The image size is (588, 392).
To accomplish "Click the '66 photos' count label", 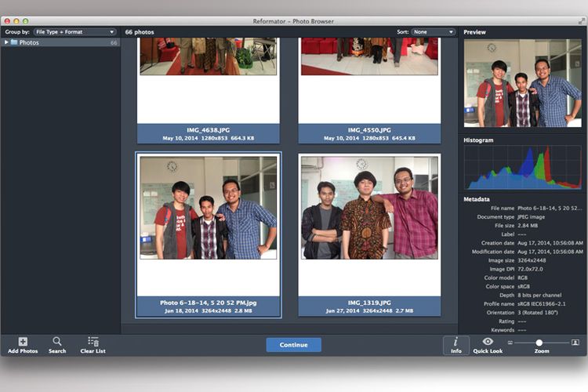I will tap(140, 32).
